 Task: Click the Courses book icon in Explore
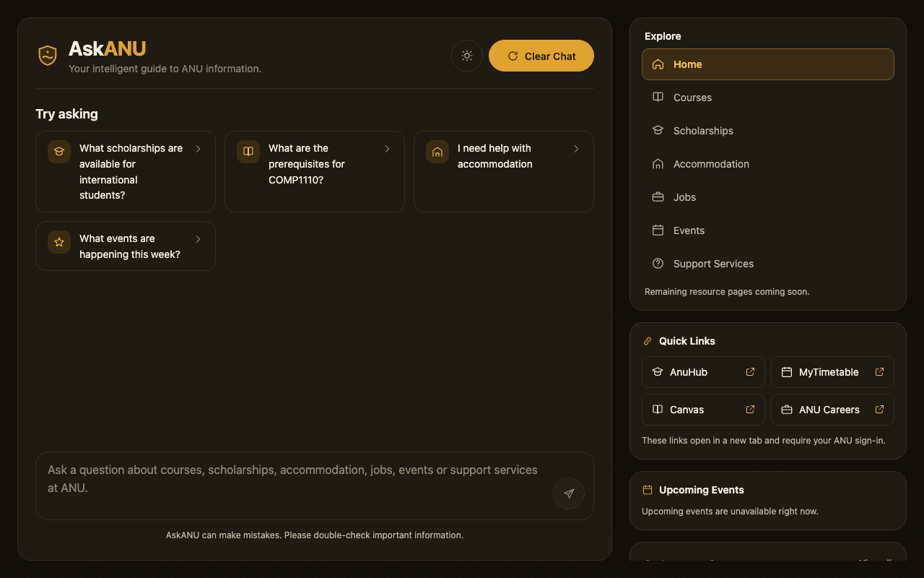[658, 97]
